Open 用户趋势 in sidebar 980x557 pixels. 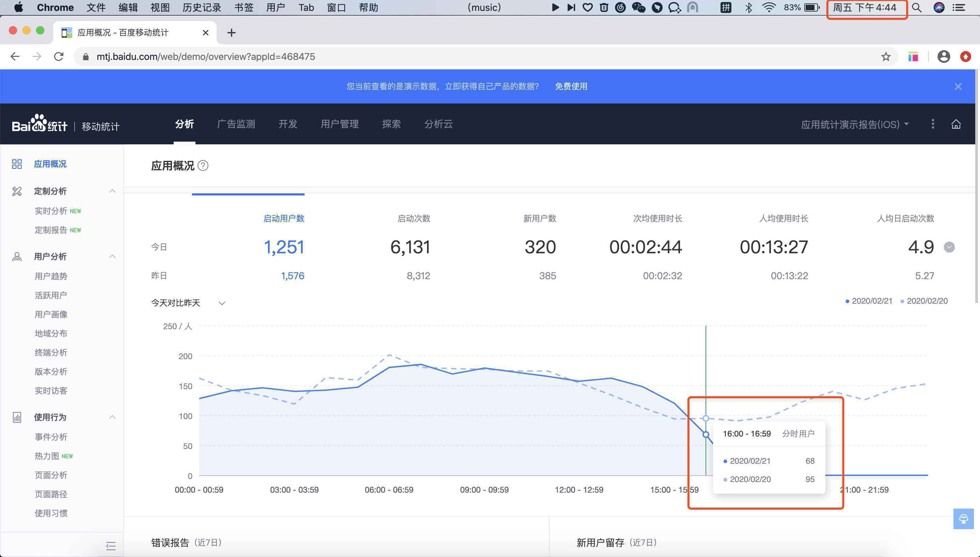(x=51, y=276)
